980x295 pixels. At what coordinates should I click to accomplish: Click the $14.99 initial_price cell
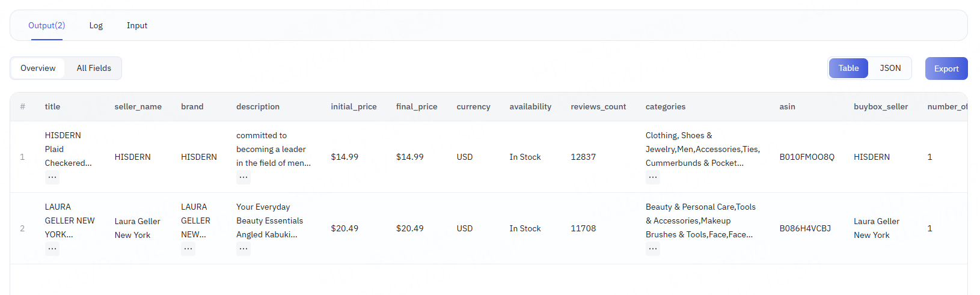pyautogui.click(x=345, y=157)
